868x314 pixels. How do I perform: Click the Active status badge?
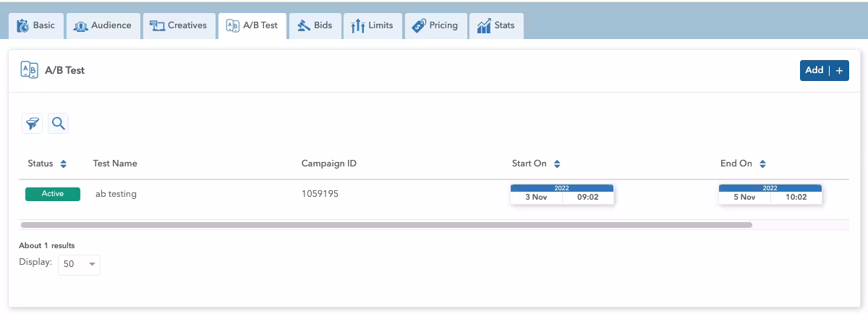[x=53, y=194]
